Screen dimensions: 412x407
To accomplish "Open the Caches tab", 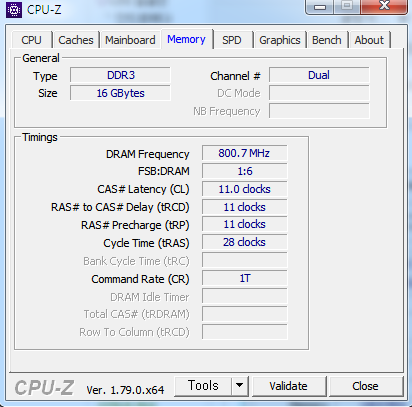I will tap(76, 40).
